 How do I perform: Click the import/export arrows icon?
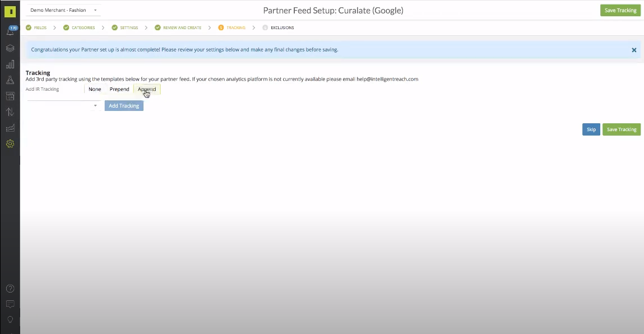coord(10,112)
